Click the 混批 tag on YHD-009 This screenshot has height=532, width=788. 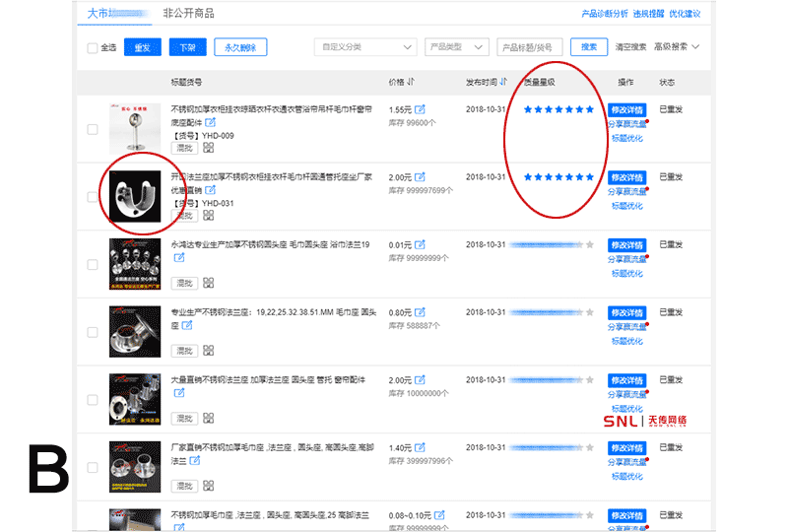185,148
